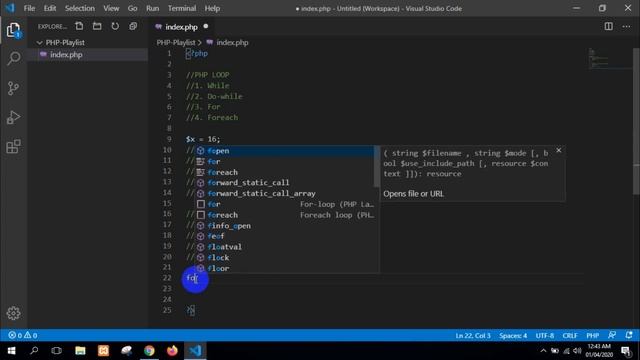Viewport: 640px width, 360px height.
Task: Refresh the Explorer file tree
Action: click(115, 27)
